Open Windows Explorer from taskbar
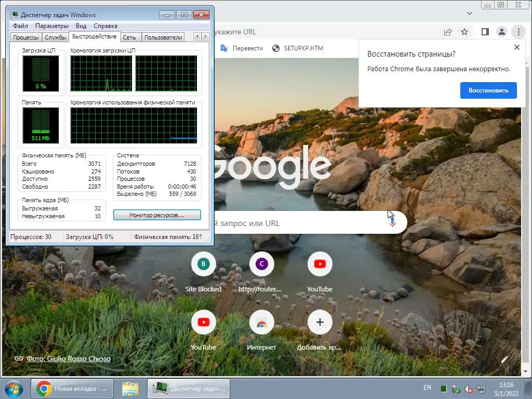 tap(130, 389)
